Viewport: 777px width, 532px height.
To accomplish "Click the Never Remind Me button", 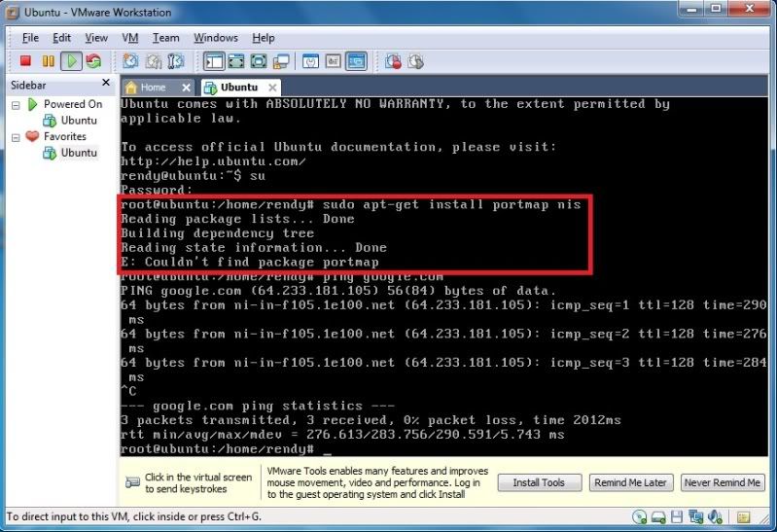I will pyautogui.click(x=722, y=482).
